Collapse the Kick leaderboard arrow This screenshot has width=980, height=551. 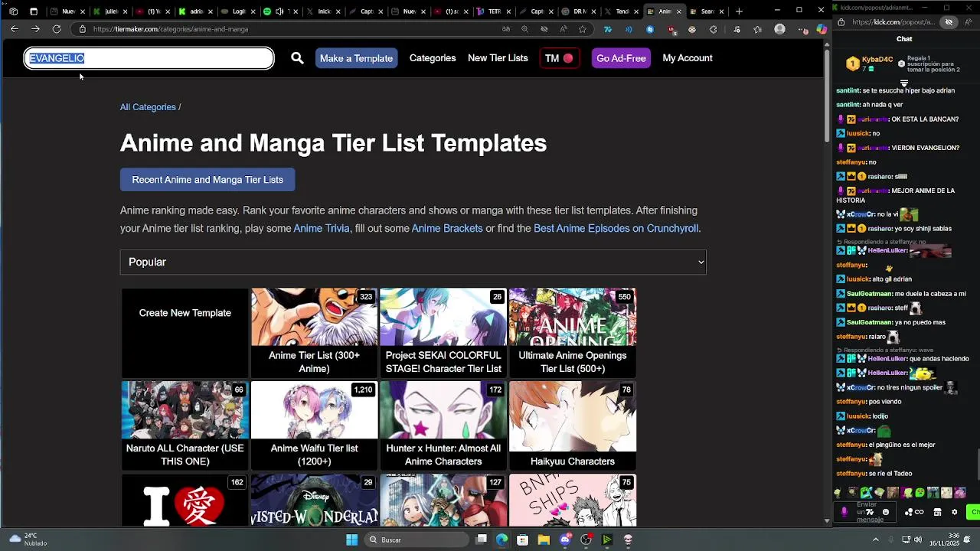[904, 83]
